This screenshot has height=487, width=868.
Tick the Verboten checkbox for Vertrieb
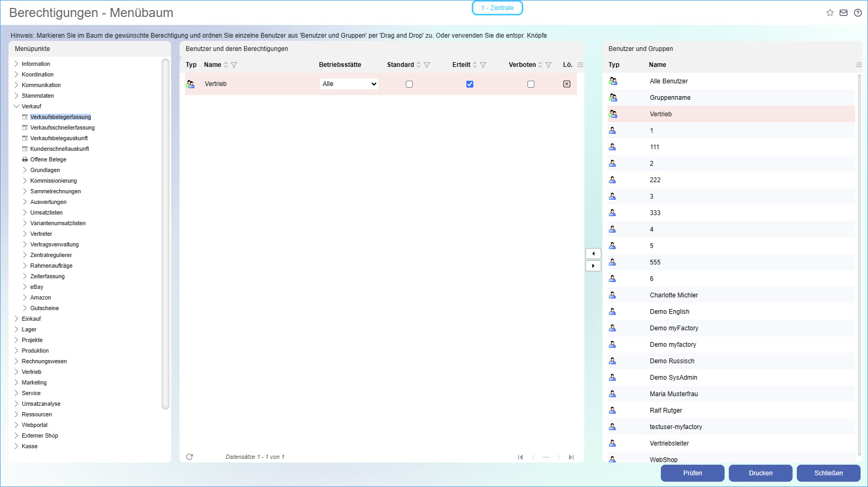tap(531, 84)
